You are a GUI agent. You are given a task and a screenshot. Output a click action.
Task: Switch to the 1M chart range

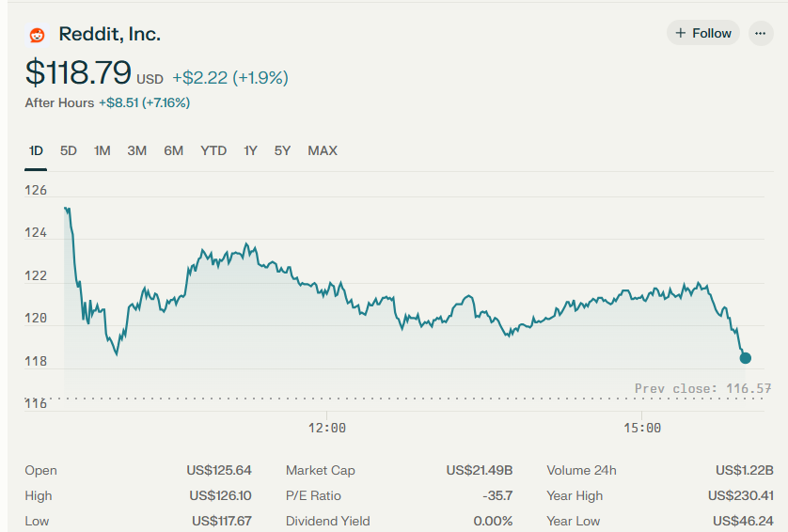click(102, 150)
